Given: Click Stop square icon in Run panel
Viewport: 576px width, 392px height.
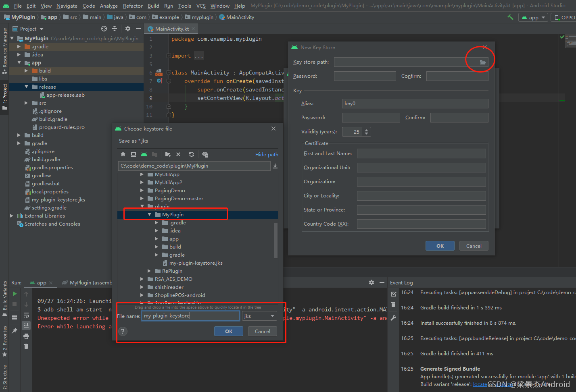Looking at the screenshot, I should [x=15, y=304].
